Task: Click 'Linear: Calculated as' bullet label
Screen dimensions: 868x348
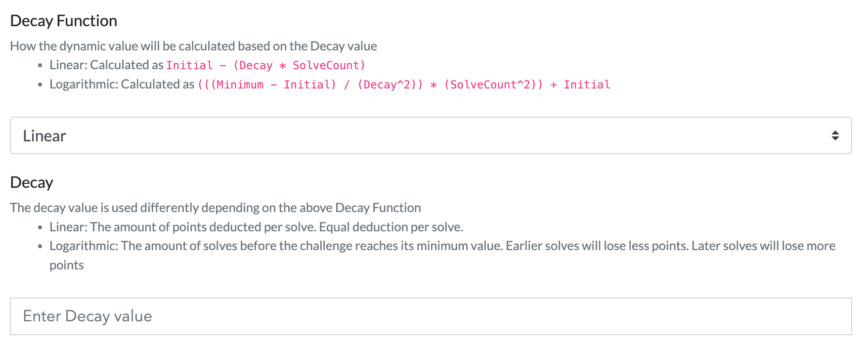Action: tap(106, 65)
